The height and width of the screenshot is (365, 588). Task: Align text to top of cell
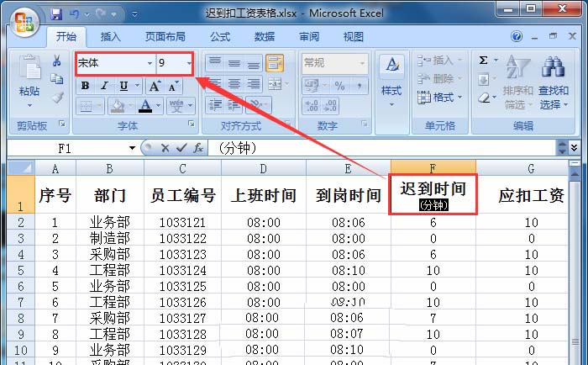(x=214, y=63)
